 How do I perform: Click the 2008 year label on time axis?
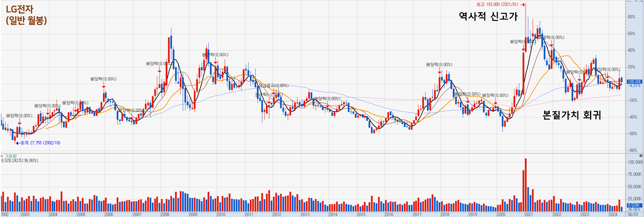165,214
